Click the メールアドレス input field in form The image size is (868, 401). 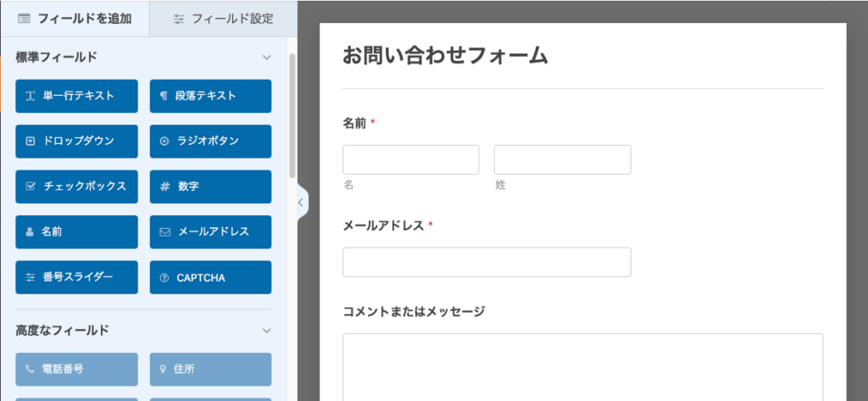coord(487,262)
